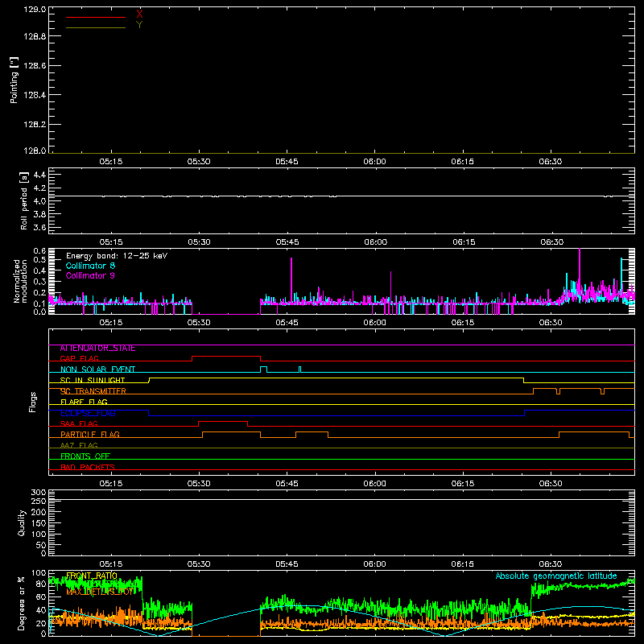The width and height of the screenshot is (644, 644).
Task: Click the 05:15 label under Pointing plot
Action: pos(111,162)
